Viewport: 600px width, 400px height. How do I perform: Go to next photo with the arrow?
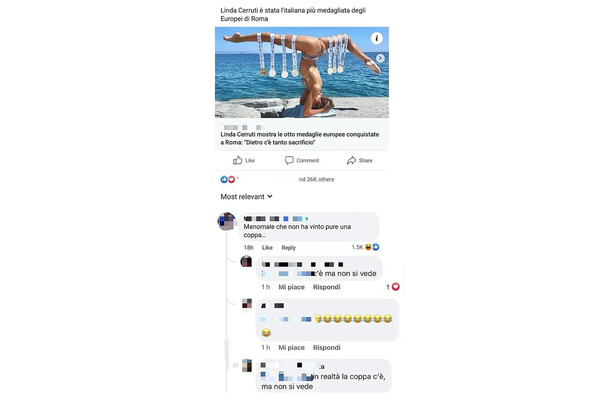(x=380, y=58)
